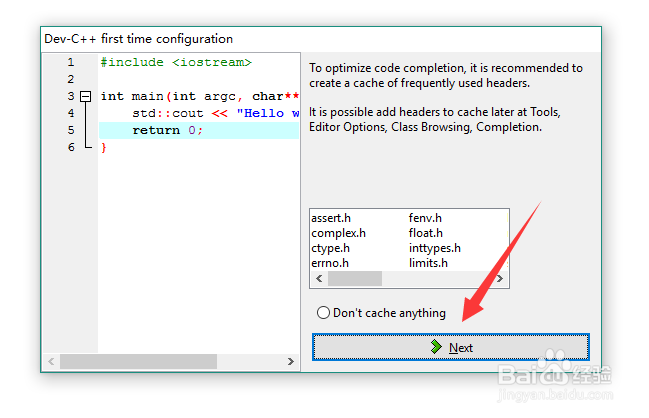Click the 'return 0;' highlighted code line

click(x=199, y=130)
